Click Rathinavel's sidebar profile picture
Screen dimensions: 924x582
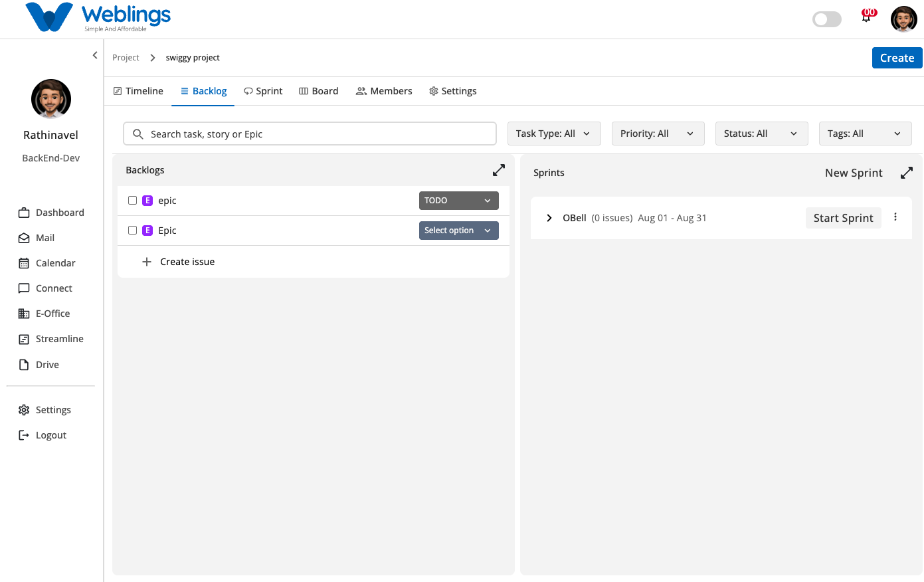point(51,99)
